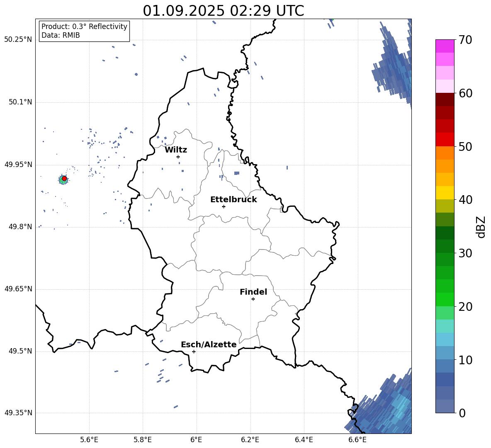Pick the orange colorbar segment below 50
The image size is (491, 448).
(445, 153)
